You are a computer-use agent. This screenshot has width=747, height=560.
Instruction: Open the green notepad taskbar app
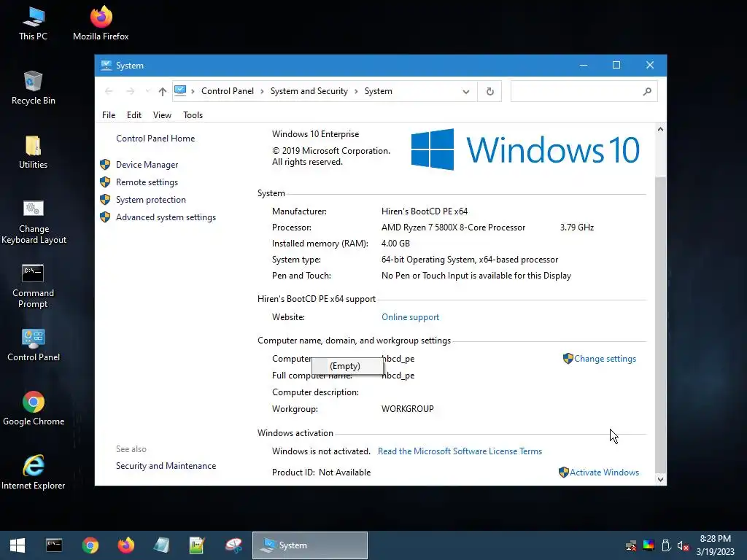[x=197, y=545]
